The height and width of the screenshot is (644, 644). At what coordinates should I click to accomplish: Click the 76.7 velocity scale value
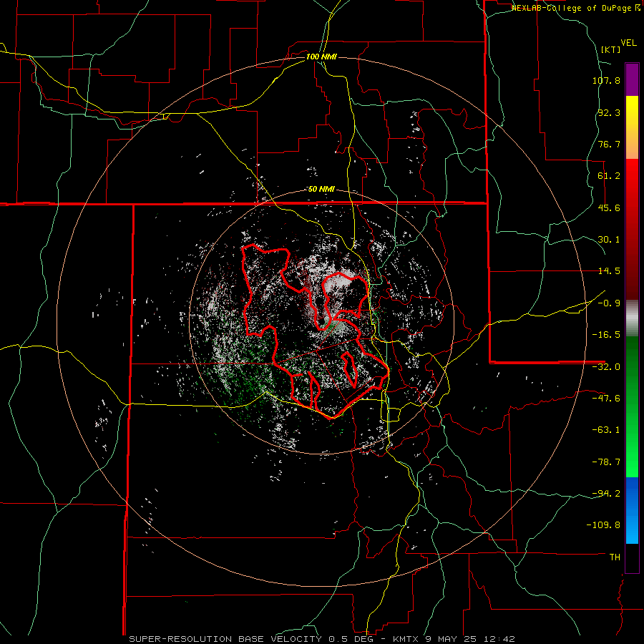(609, 144)
